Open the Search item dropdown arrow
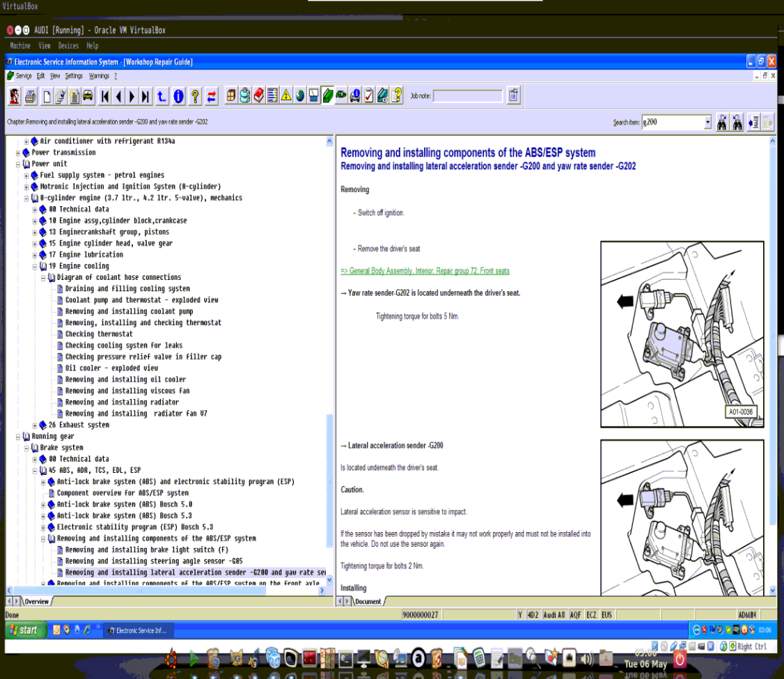 point(707,122)
